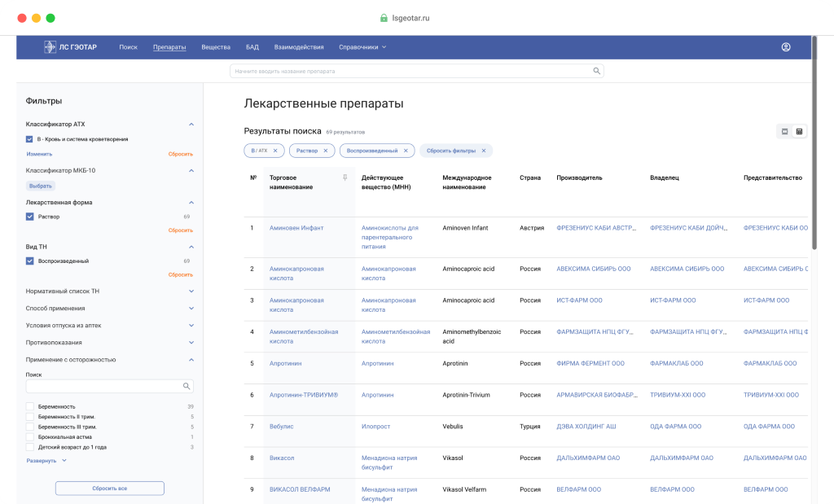Expand the Противопоказания section

click(x=191, y=343)
